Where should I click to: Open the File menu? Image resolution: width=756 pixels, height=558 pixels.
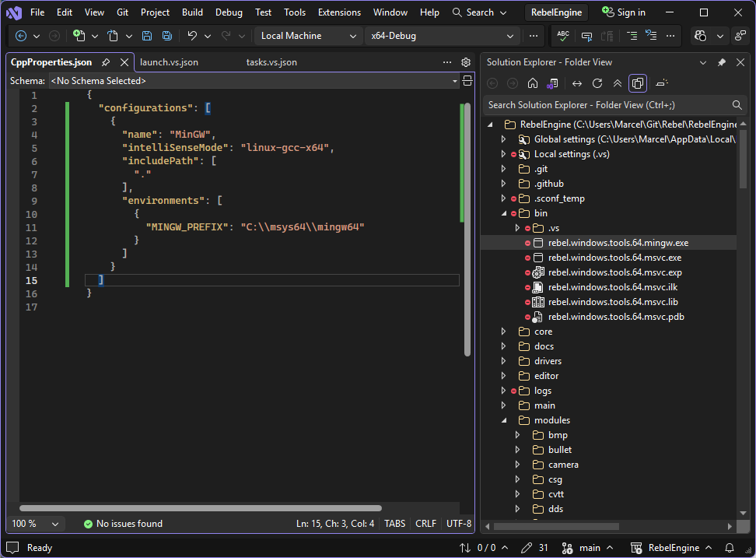click(x=37, y=12)
